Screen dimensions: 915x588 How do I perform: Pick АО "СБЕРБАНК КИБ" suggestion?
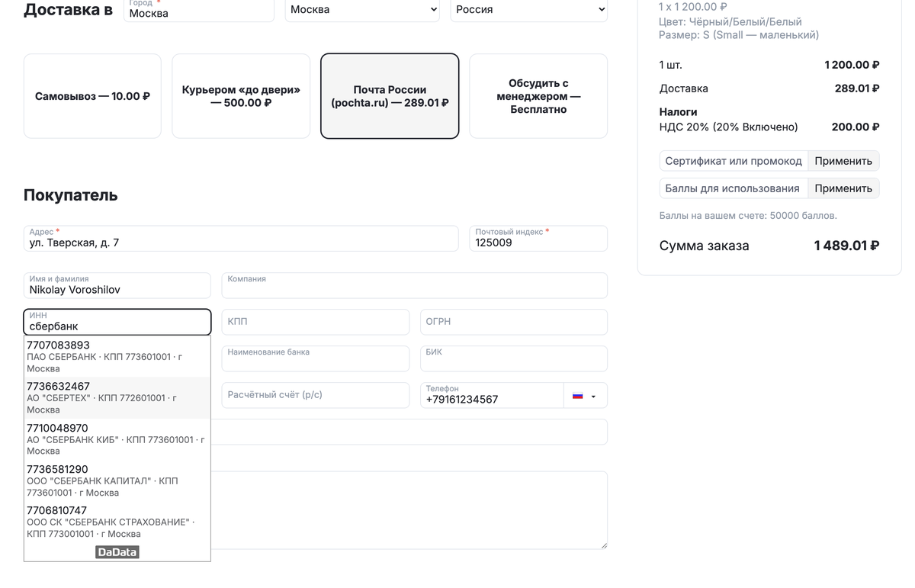[x=117, y=439]
